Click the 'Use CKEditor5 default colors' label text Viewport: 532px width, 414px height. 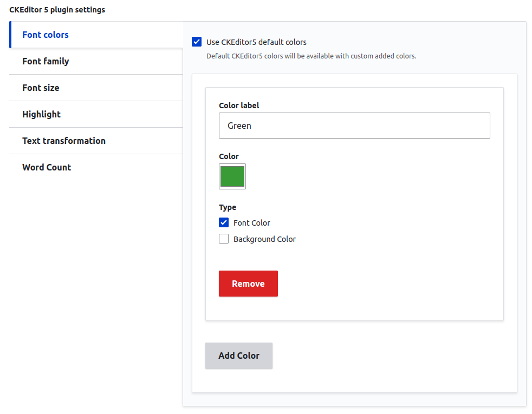pos(256,42)
